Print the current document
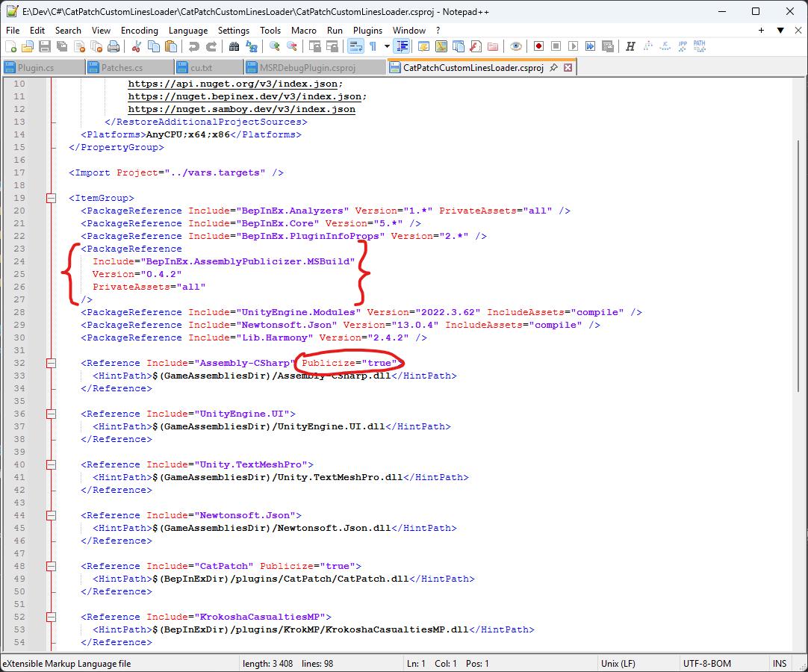 pos(114,46)
